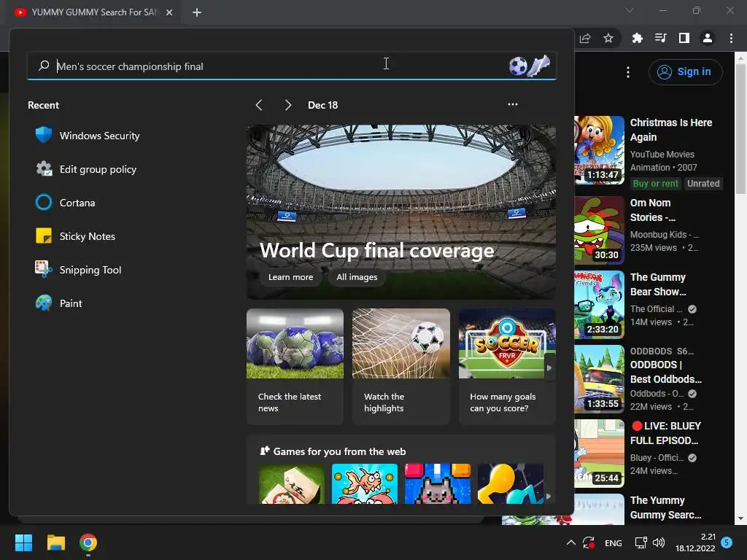Go to next day in search highlights
747x560 pixels.
point(287,105)
